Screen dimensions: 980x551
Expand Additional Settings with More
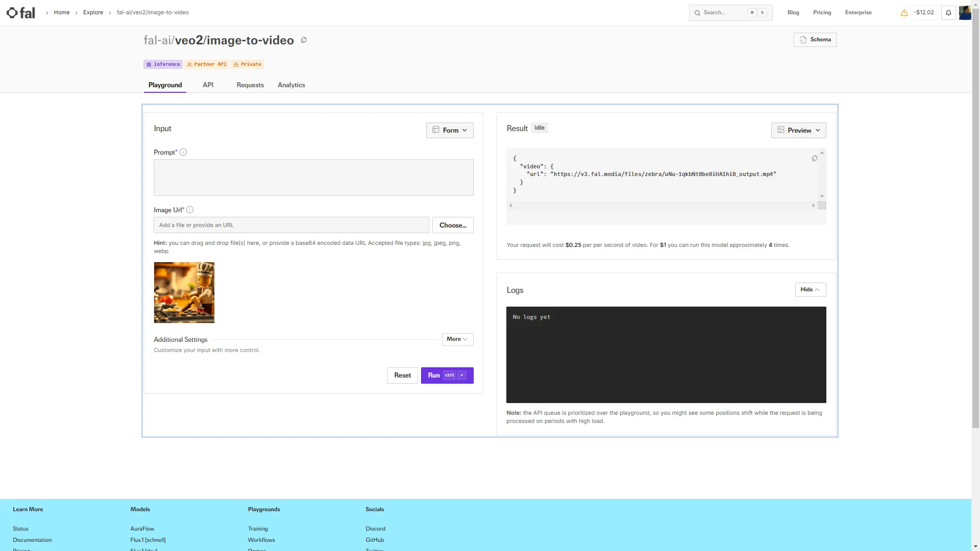pos(457,339)
